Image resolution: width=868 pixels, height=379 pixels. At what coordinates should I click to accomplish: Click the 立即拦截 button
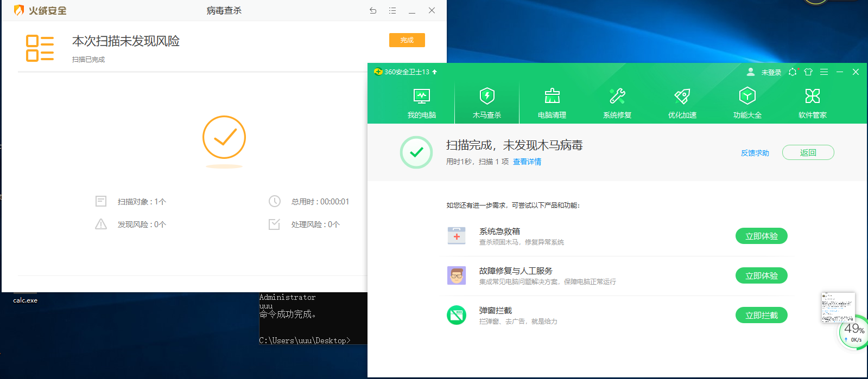[x=762, y=315]
